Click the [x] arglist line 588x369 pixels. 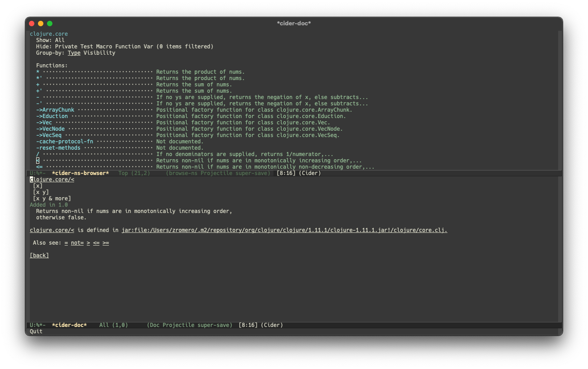click(38, 186)
